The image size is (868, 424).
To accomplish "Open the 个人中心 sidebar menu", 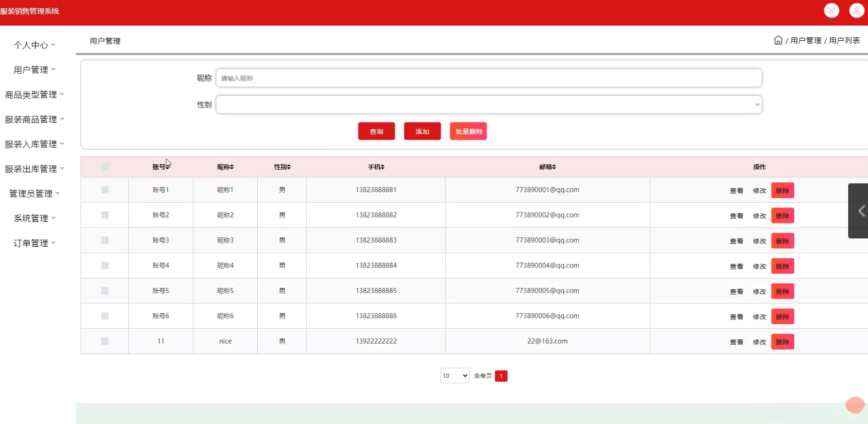I will pos(34,45).
